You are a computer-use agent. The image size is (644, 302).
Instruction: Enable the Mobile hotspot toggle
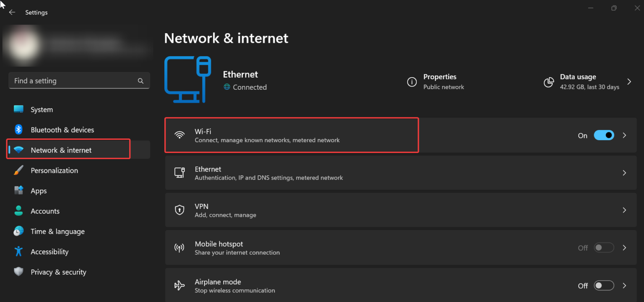[x=604, y=248]
